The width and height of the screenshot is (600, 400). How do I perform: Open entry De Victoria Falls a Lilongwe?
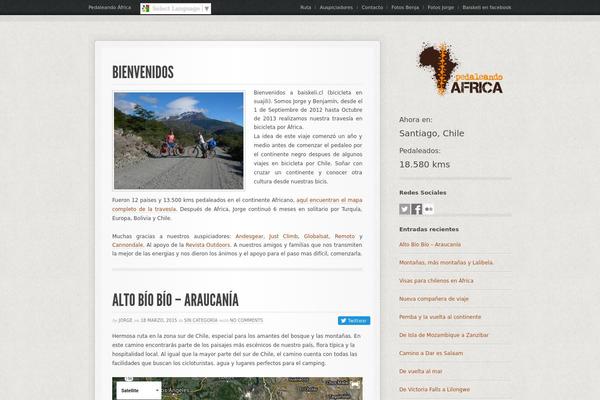coord(434,389)
